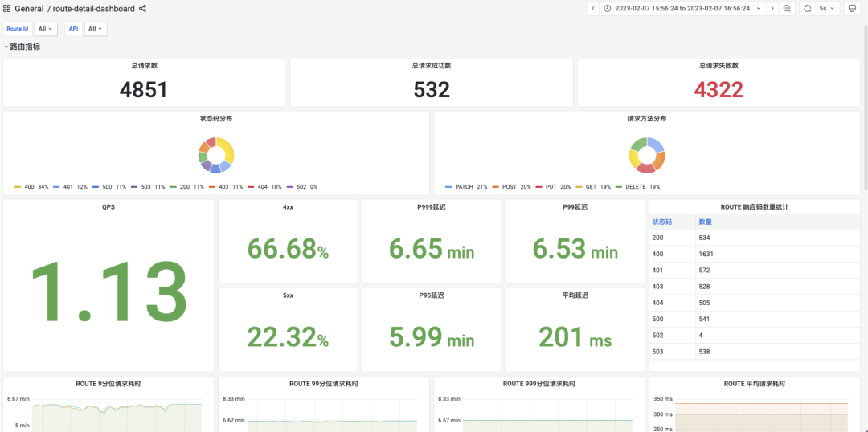The height and width of the screenshot is (432, 868).
Task: Open the dashboards grid icon beside General
Action: point(7,9)
